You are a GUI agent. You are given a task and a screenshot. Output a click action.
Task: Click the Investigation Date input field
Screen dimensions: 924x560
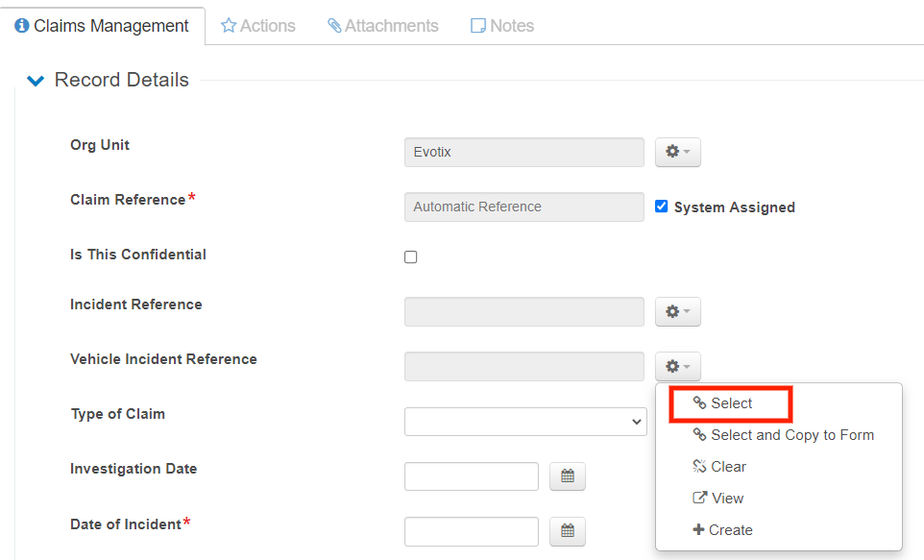471,476
